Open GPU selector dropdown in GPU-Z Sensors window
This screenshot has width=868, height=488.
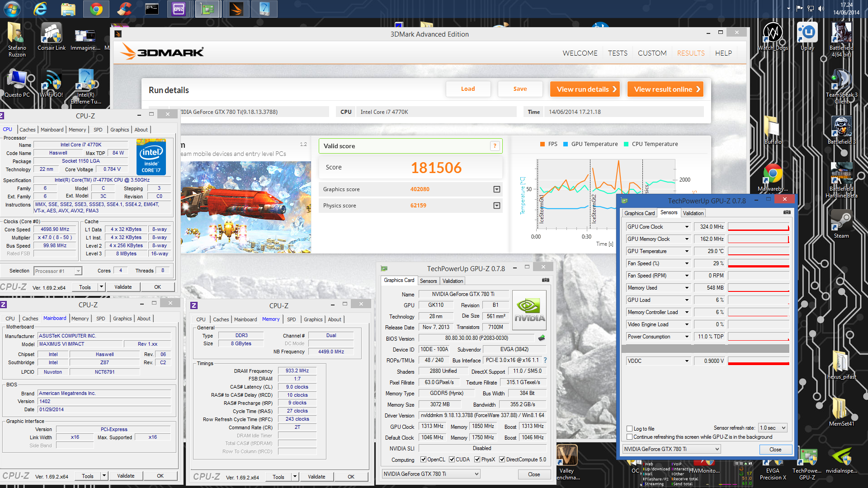coord(671,449)
